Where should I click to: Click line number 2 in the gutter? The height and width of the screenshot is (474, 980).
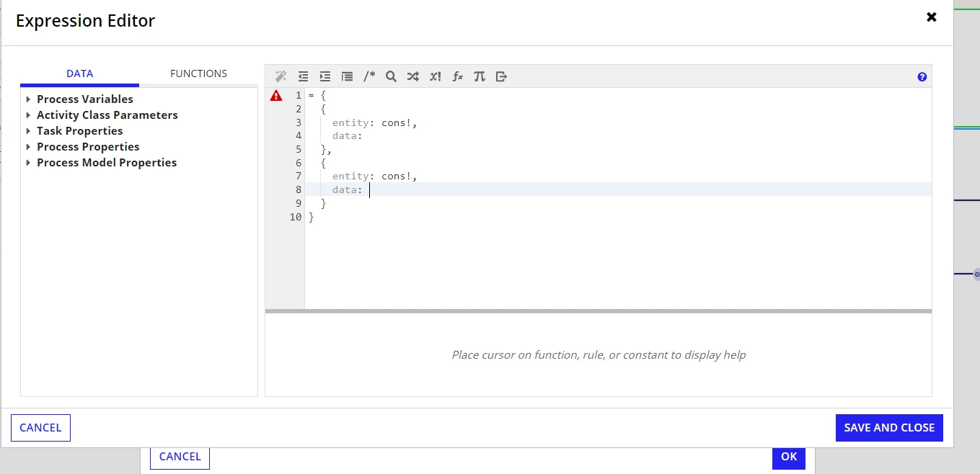(299, 109)
